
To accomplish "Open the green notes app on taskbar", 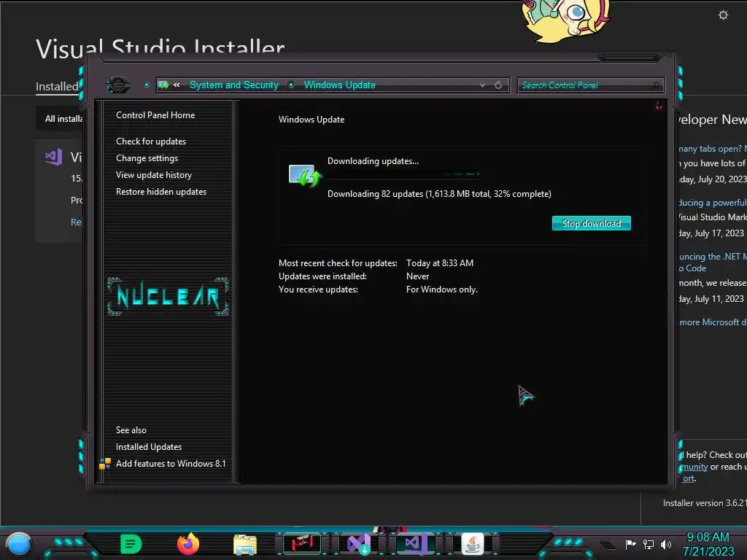I will pyautogui.click(x=131, y=544).
